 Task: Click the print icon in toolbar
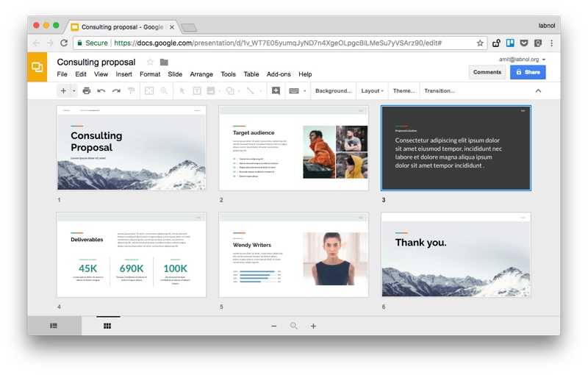coord(87,91)
